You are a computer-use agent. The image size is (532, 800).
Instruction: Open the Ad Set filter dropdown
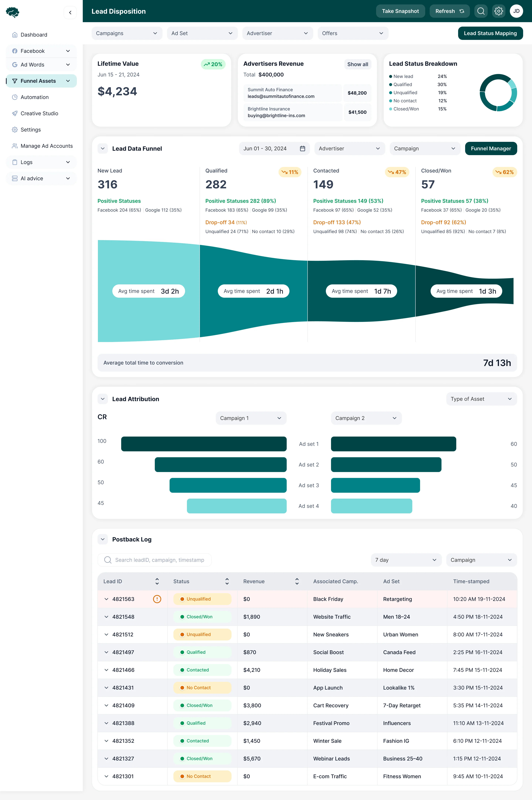pyautogui.click(x=202, y=33)
